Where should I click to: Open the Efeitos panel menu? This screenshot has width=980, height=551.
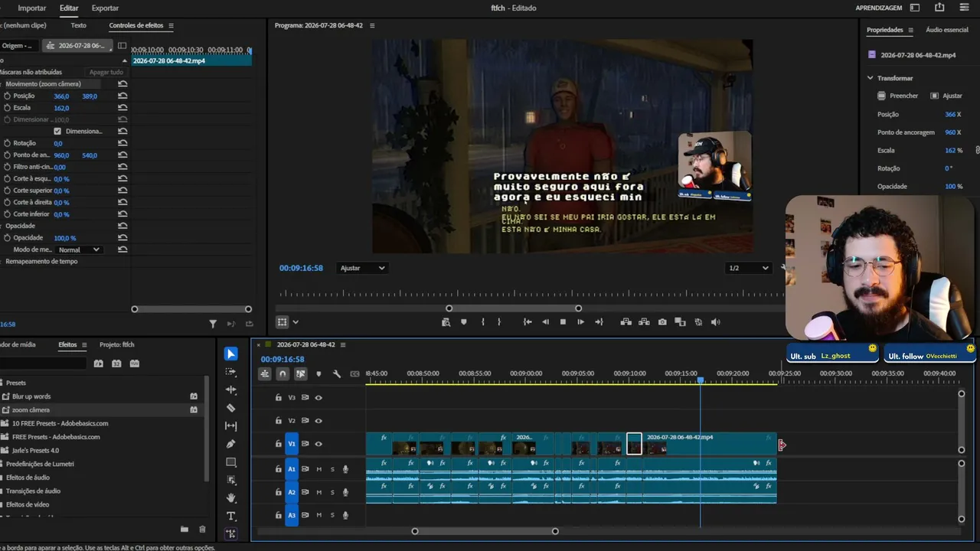coord(84,344)
